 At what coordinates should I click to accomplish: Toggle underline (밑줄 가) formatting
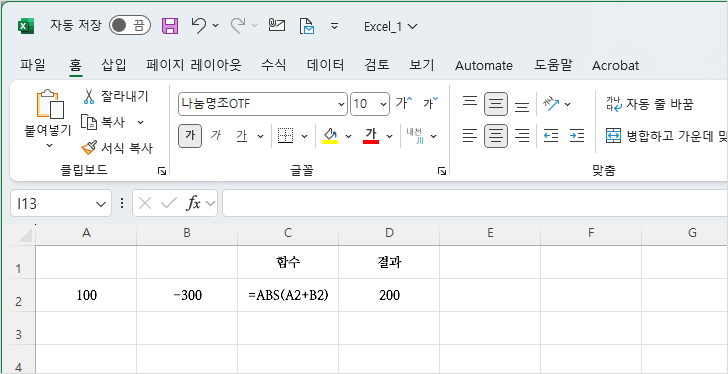pos(242,136)
